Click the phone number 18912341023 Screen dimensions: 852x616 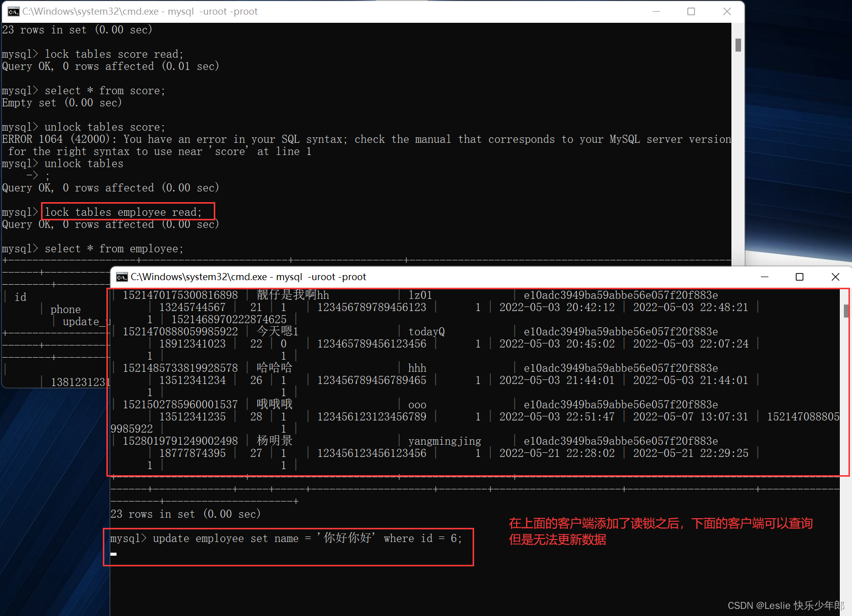[192, 344]
